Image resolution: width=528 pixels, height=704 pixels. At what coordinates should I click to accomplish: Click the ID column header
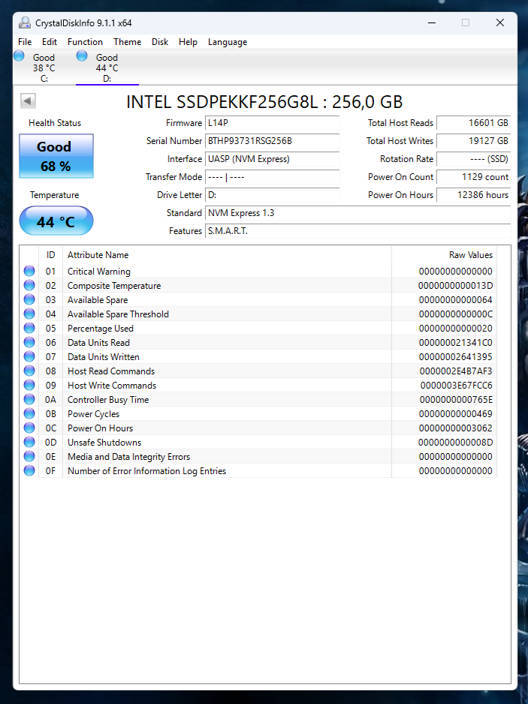[x=50, y=255]
